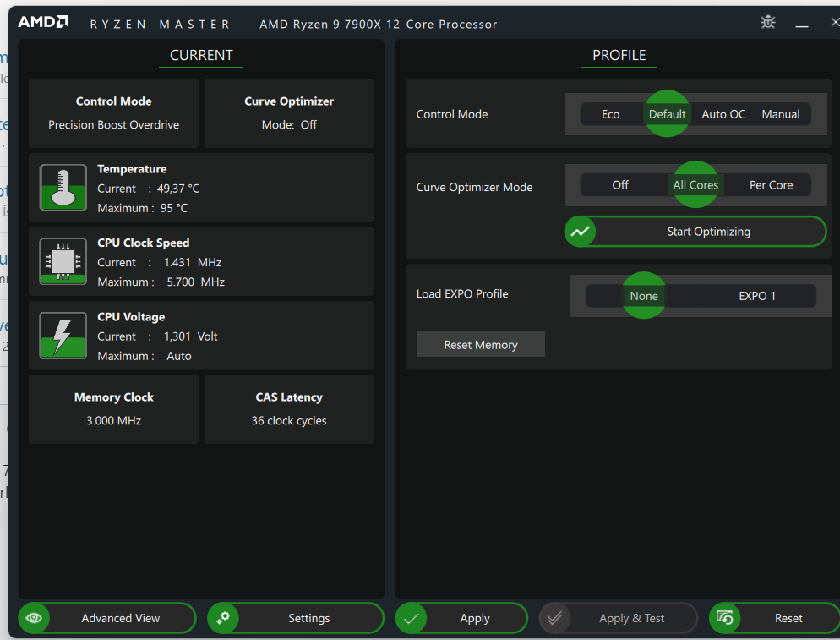Reset profile with Reset button
Image resolution: width=840 pixels, height=640 pixels.
[x=775, y=618]
